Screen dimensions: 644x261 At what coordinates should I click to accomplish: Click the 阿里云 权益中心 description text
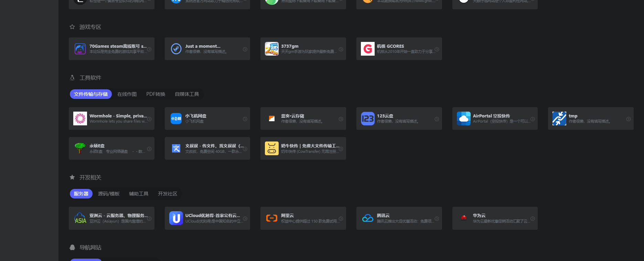pos(310,221)
